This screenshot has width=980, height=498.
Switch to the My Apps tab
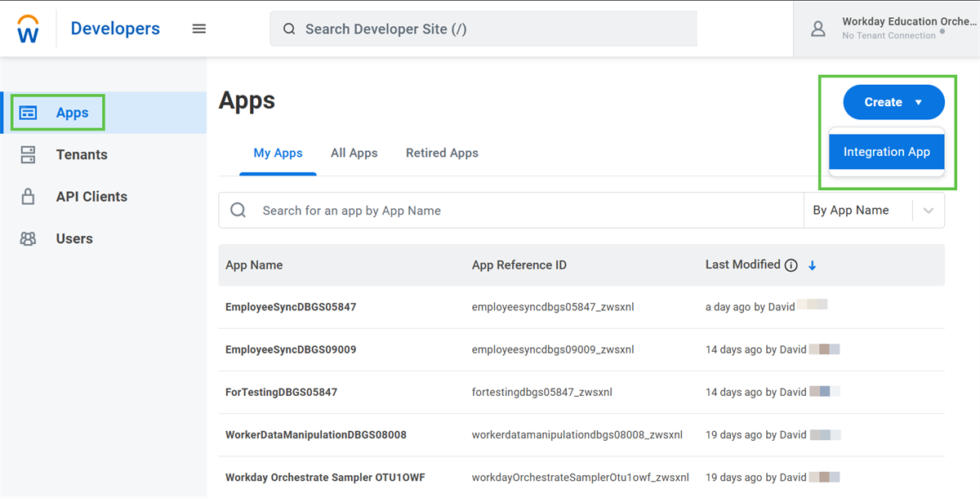(x=278, y=153)
